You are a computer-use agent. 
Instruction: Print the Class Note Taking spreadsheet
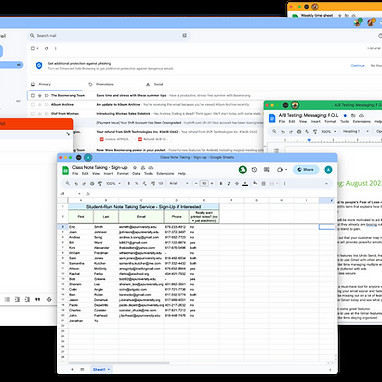pos(92,183)
